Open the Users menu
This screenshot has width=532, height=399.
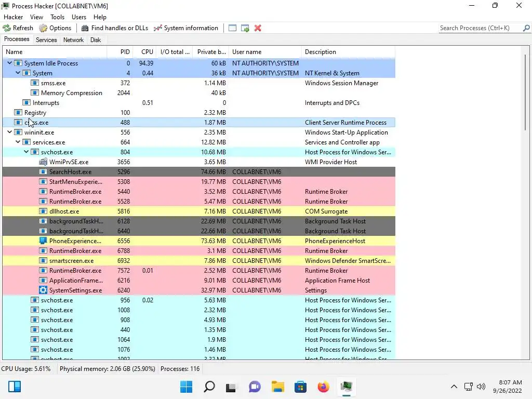(x=79, y=17)
